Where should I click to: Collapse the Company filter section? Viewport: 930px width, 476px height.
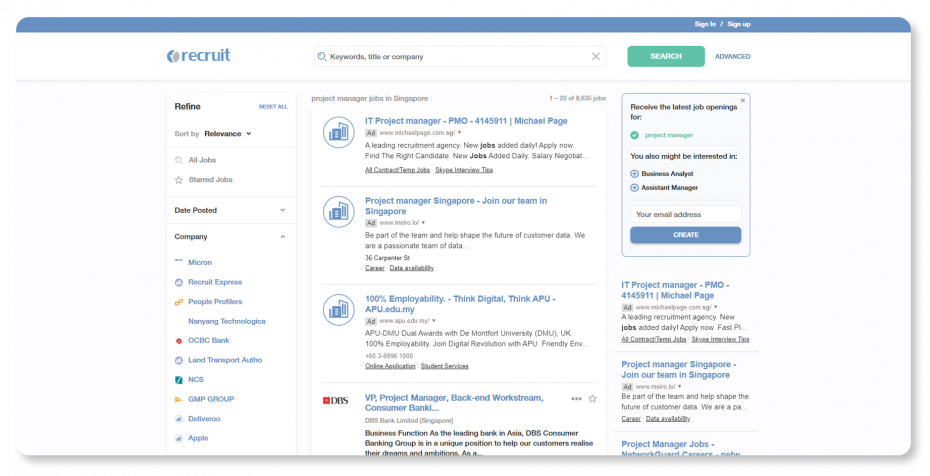[x=282, y=237]
